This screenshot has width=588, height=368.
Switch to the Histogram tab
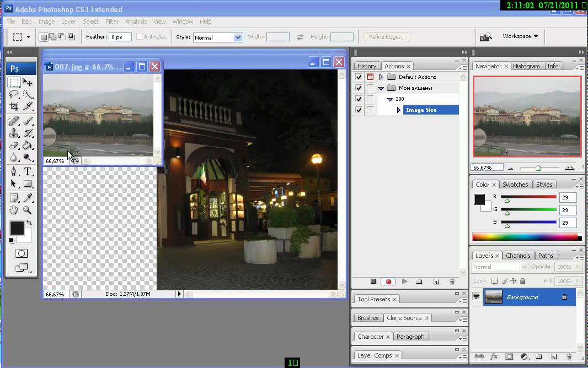pos(527,66)
